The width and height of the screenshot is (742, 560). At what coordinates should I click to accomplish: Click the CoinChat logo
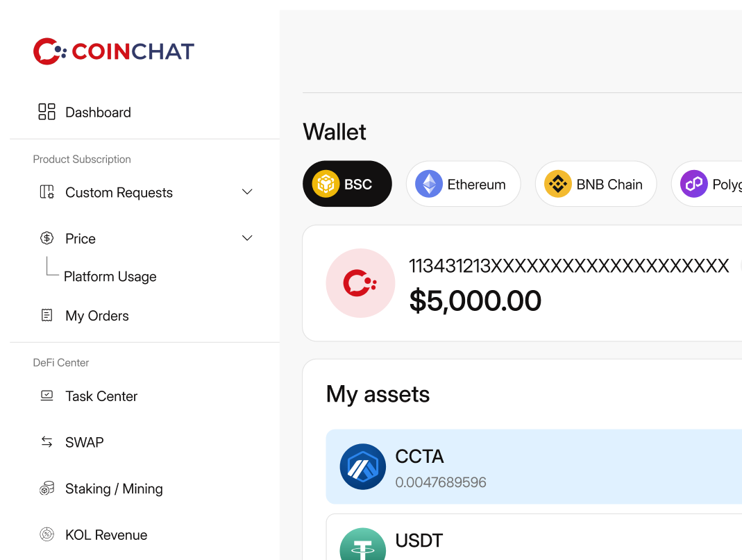(x=114, y=51)
